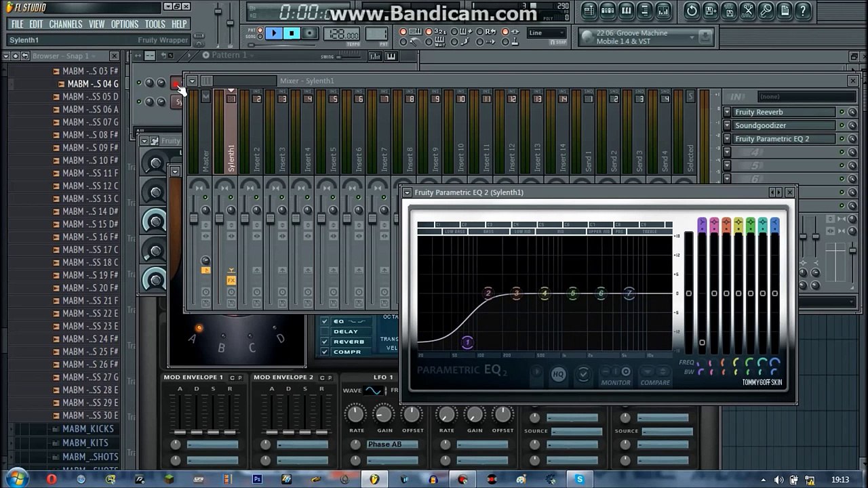
Task: Click the Stop button in transport
Action: pyautogui.click(x=292, y=33)
